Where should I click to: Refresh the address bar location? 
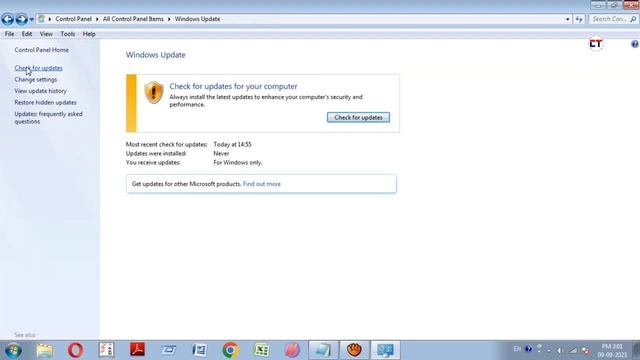tap(579, 19)
